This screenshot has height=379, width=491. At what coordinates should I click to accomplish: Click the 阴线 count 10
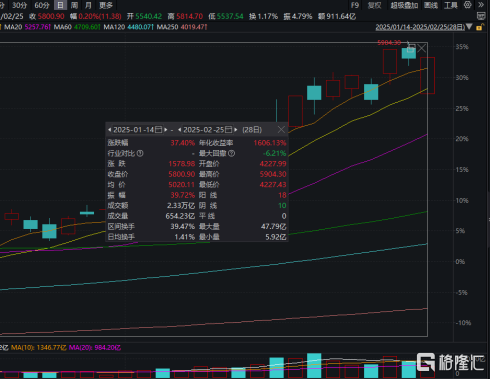[282, 205]
